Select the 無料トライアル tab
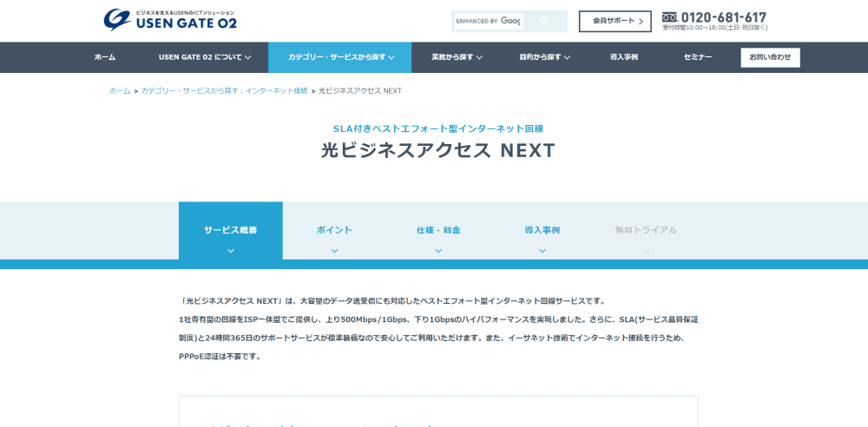Screen dimensions: 868x427 pos(646,231)
